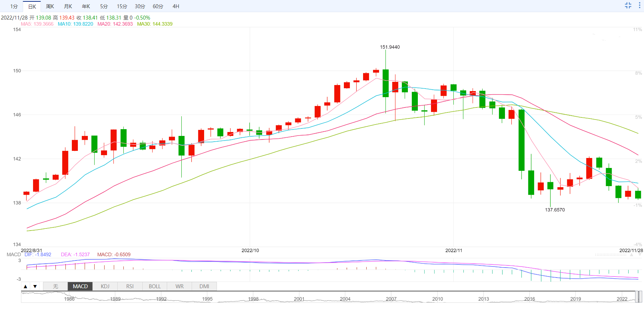Select the 15分 timeframe tab
Screen dimensions: 644x311
(x=122, y=6)
